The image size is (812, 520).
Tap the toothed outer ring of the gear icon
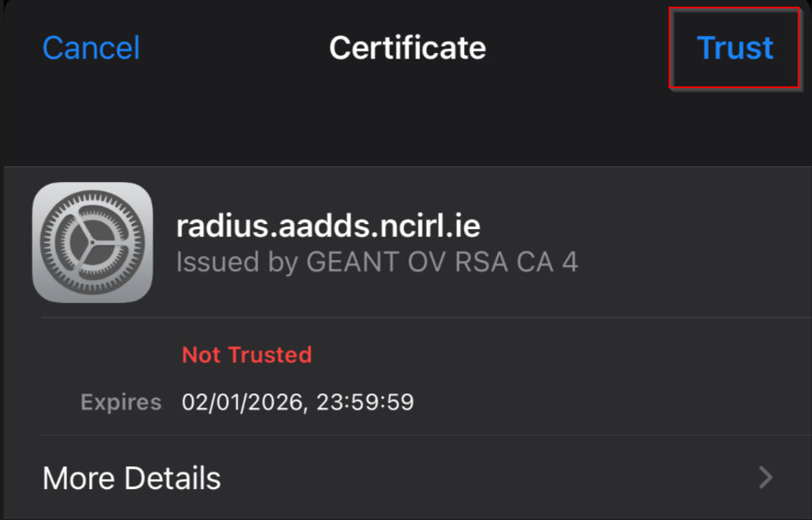point(92,195)
